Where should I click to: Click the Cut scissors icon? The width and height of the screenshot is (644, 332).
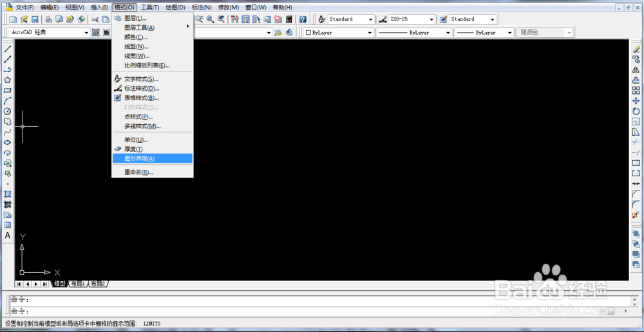(x=95, y=19)
